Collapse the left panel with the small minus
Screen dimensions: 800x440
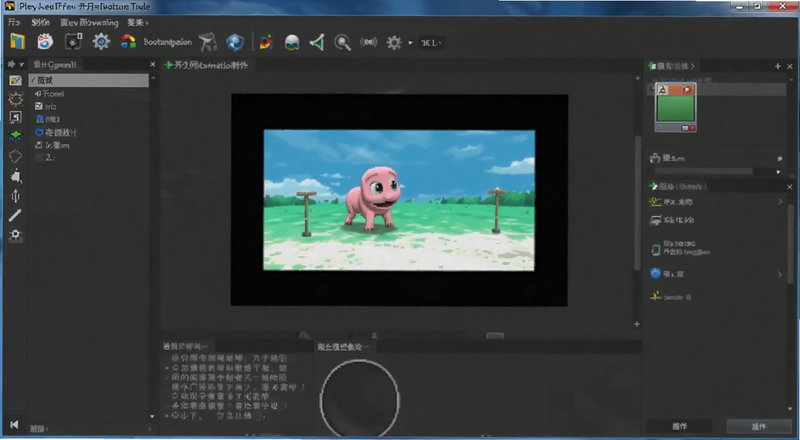153,79
